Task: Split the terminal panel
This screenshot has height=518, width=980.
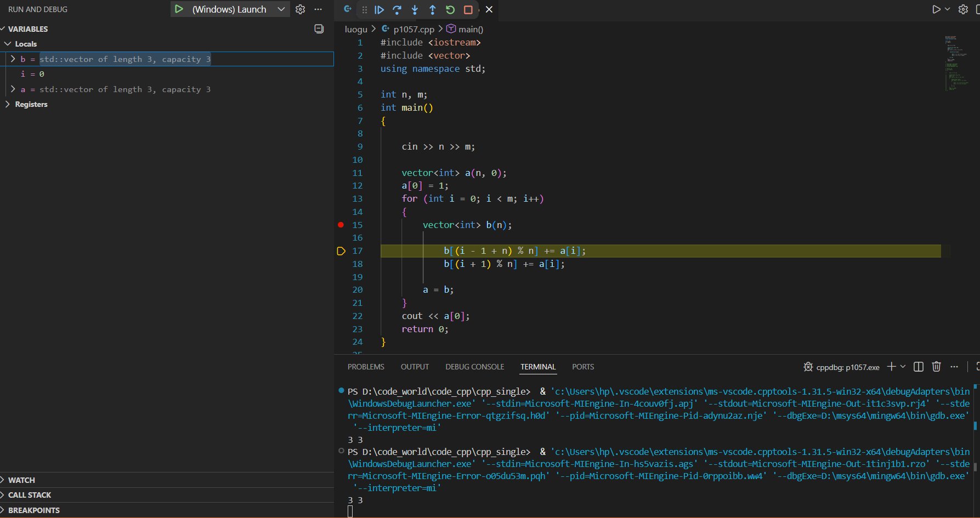Action: [x=919, y=367]
